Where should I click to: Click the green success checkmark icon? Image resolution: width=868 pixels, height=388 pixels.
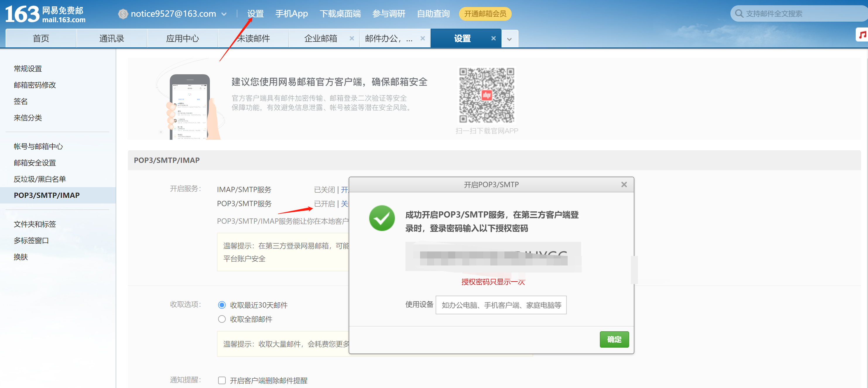(x=382, y=218)
